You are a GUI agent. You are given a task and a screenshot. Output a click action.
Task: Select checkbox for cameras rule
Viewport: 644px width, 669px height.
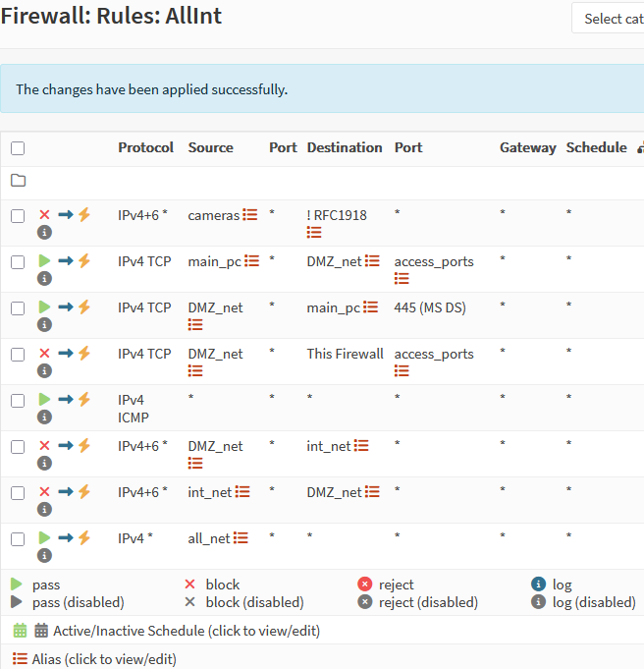(18, 216)
